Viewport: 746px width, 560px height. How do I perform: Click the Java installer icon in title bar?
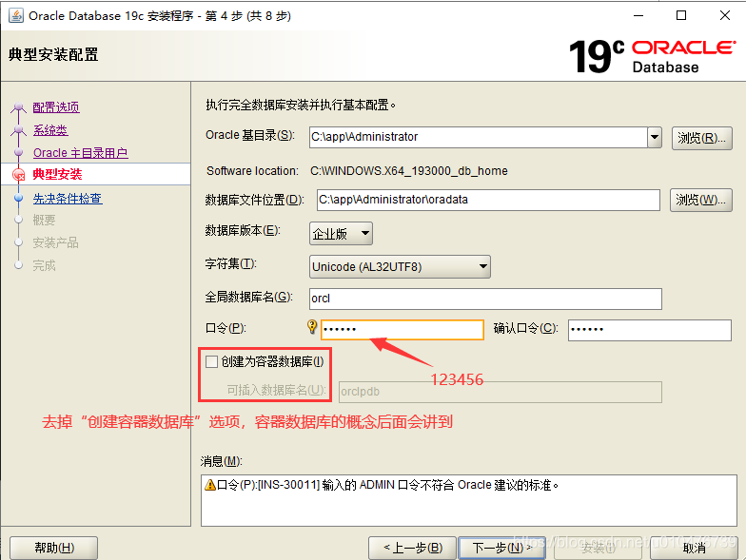click(15, 15)
